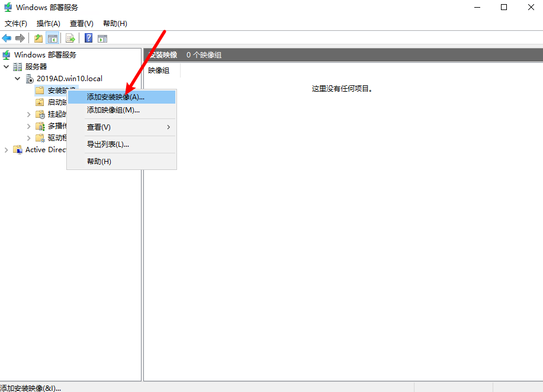Choose 添加映像组(M)... from context menu
Viewport: 543px width, 392px height.
coord(113,110)
